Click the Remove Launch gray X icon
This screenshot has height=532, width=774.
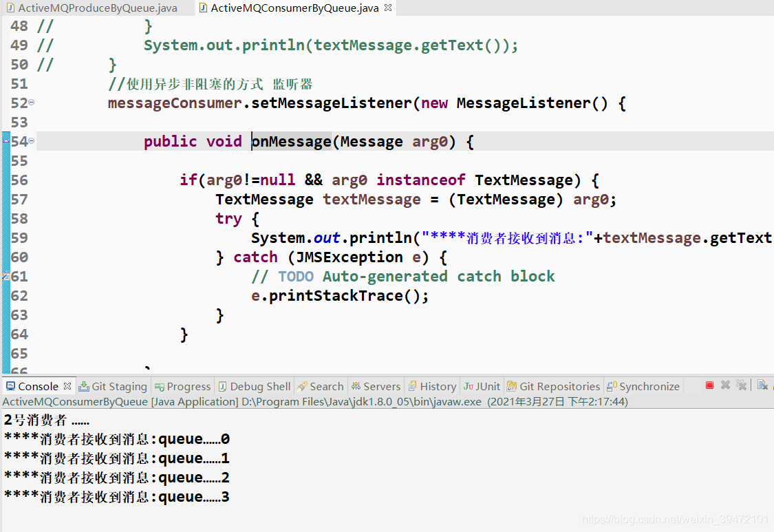point(725,385)
